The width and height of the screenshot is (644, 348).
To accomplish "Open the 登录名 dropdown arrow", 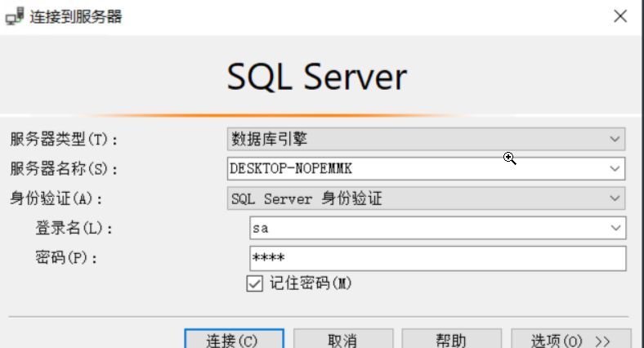I will tap(615, 229).
